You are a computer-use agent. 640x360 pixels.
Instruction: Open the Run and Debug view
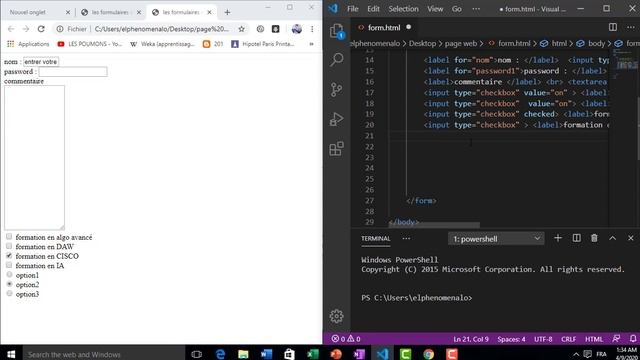(336, 119)
